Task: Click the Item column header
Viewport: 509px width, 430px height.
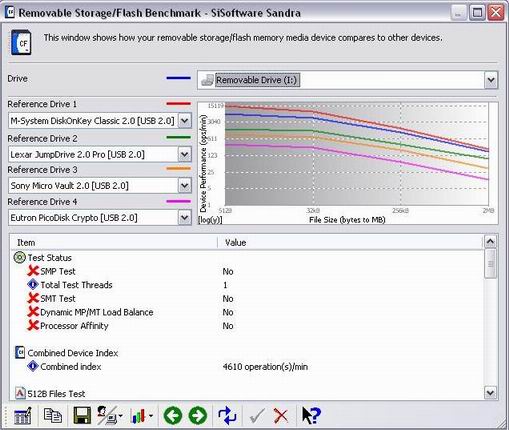Action: pyautogui.click(x=113, y=242)
